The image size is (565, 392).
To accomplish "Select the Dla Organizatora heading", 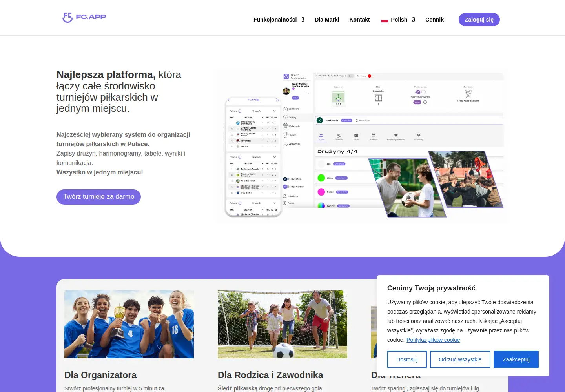I will point(100,375).
